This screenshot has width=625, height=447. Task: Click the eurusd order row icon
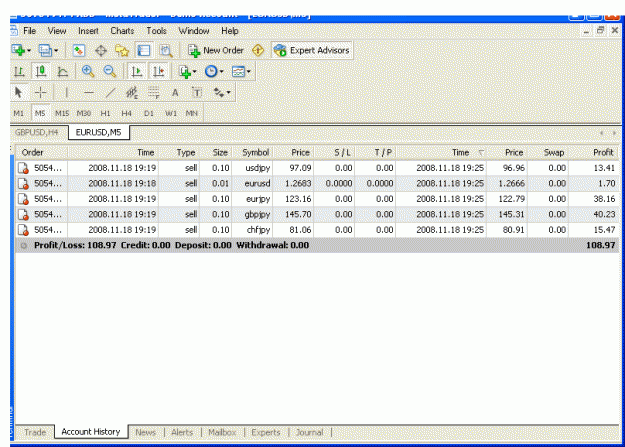24,183
